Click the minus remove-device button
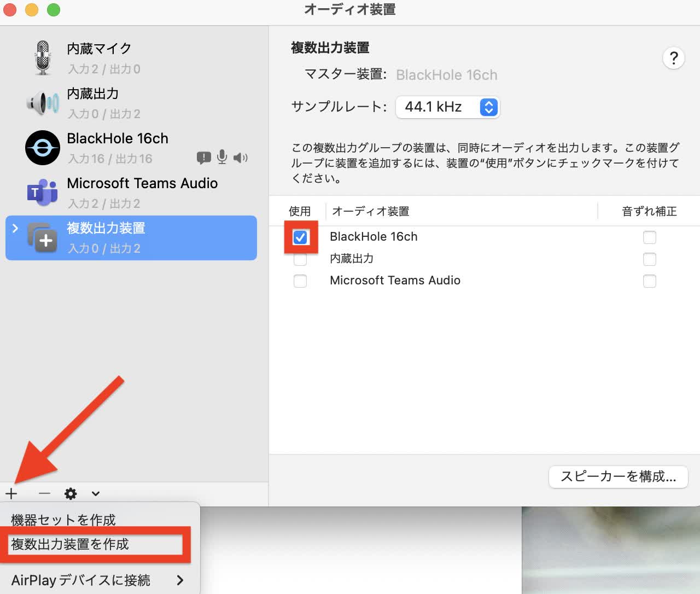 coord(45,493)
